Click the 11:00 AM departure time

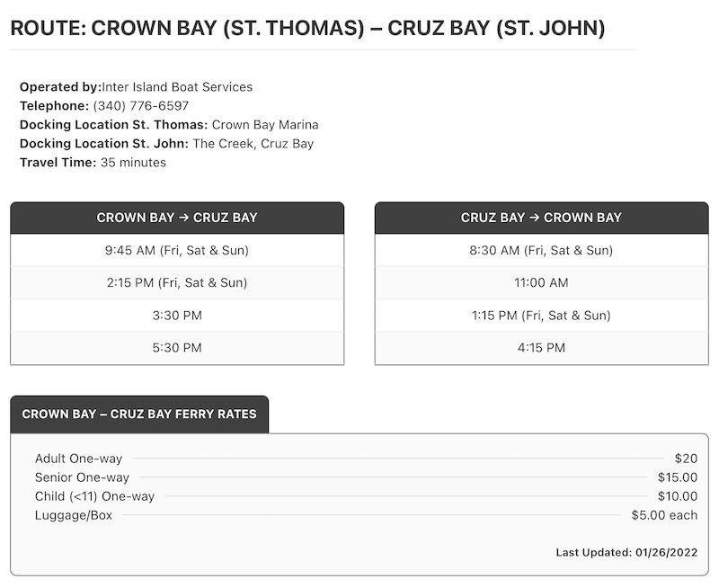pos(541,282)
